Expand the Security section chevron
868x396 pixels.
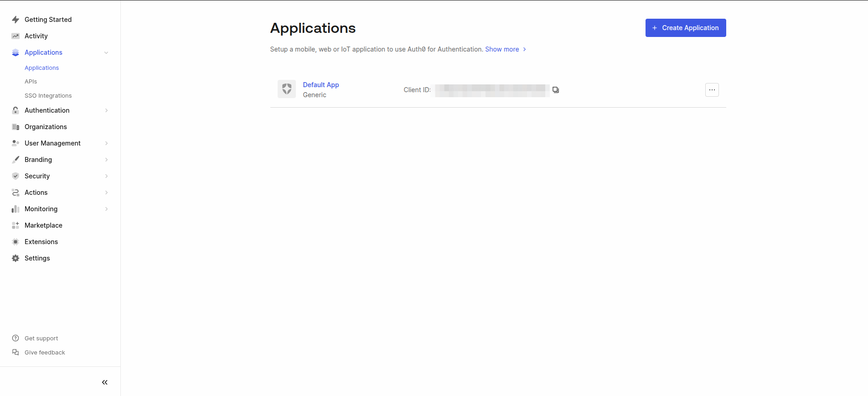pyautogui.click(x=106, y=176)
